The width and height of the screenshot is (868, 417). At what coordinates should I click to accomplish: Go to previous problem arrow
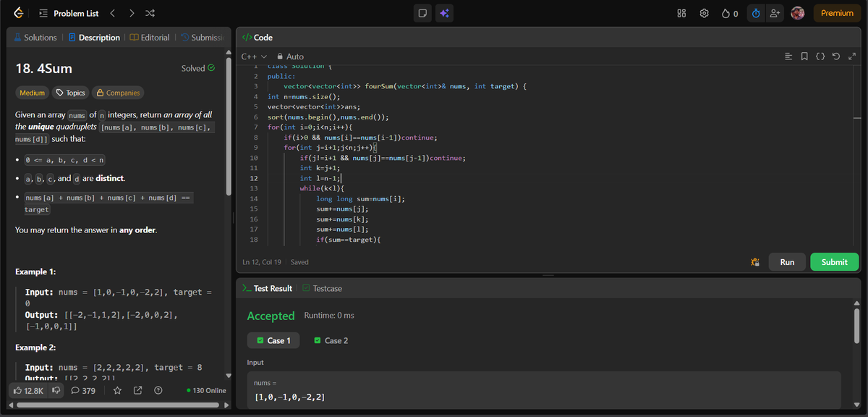(112, 13)
